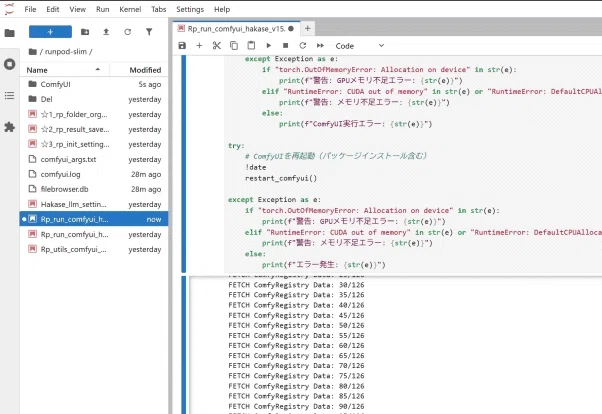Image resolution: width=602 pixels, height=414 pixels.
Task: Open the cell type Code dropdown
Action: click(359, 46)
